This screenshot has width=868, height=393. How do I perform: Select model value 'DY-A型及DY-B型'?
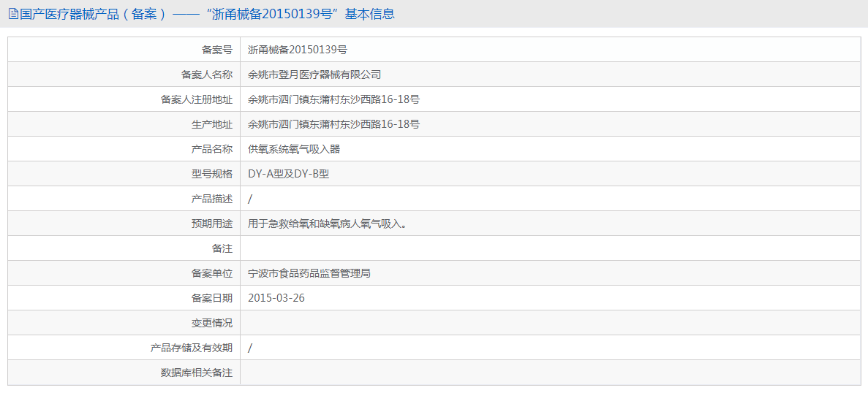289,174
